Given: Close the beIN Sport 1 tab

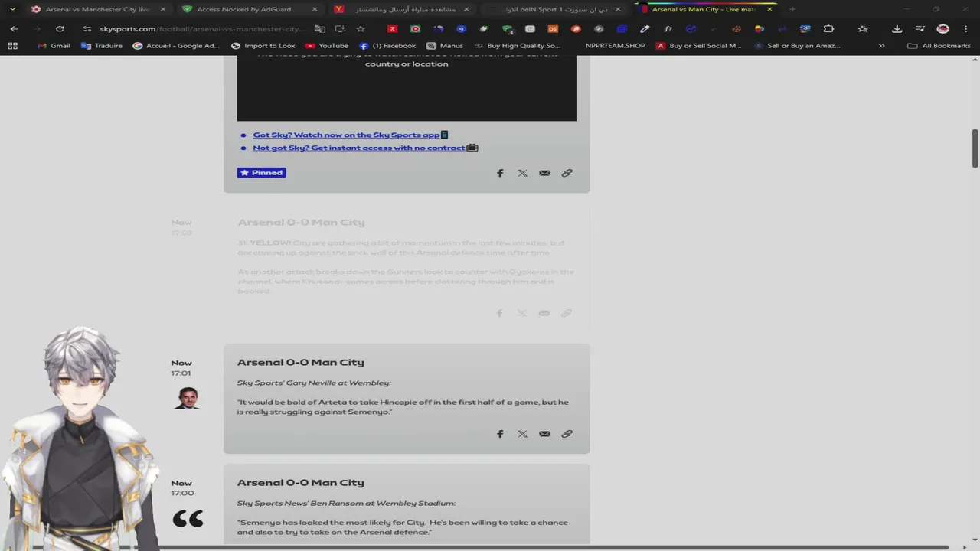Looking at the screenshot, I should [x=618, y=9].
